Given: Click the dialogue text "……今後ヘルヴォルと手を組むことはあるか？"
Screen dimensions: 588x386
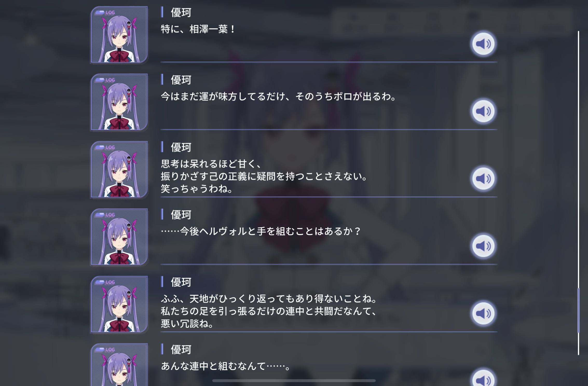Looking at the screenshot, I should pos(261,231).
